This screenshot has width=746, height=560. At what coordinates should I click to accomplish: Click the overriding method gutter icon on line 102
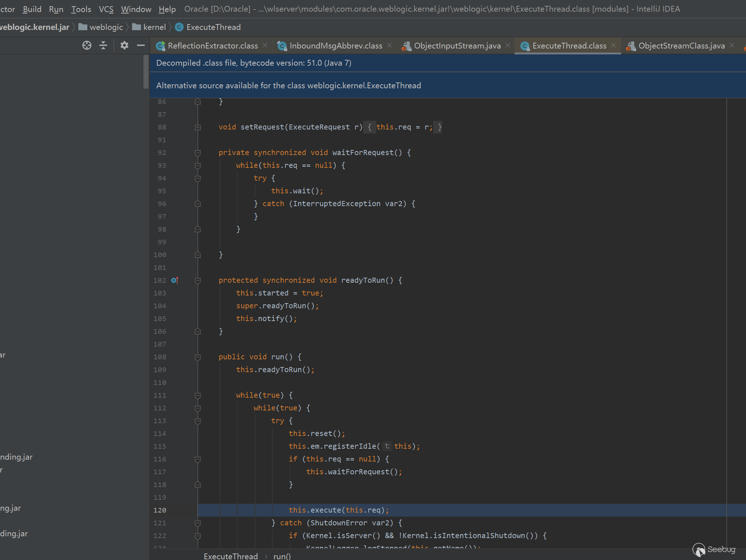pyautogui.click(x=175, y=280)
